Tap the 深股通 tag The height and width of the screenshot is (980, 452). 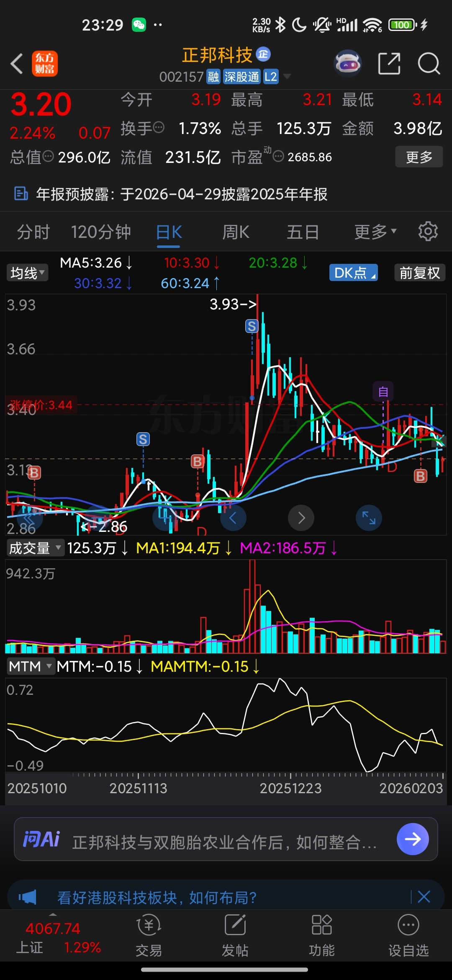point(242,77)
